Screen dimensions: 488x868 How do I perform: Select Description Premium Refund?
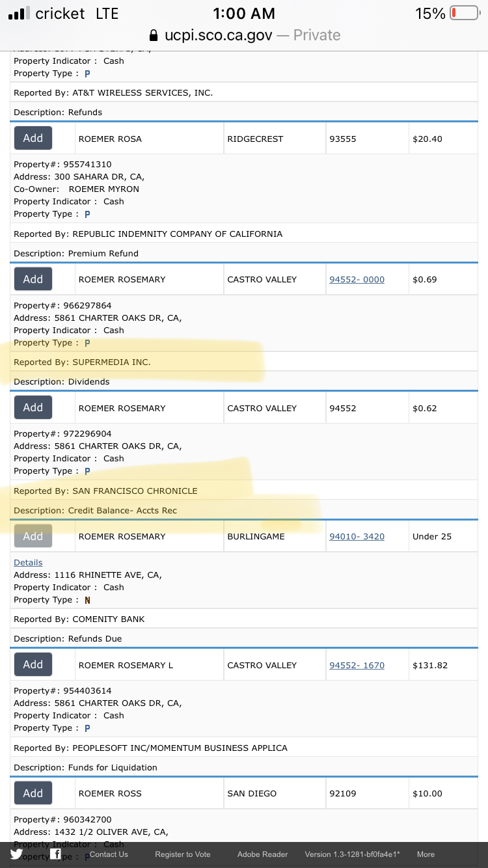76,253
